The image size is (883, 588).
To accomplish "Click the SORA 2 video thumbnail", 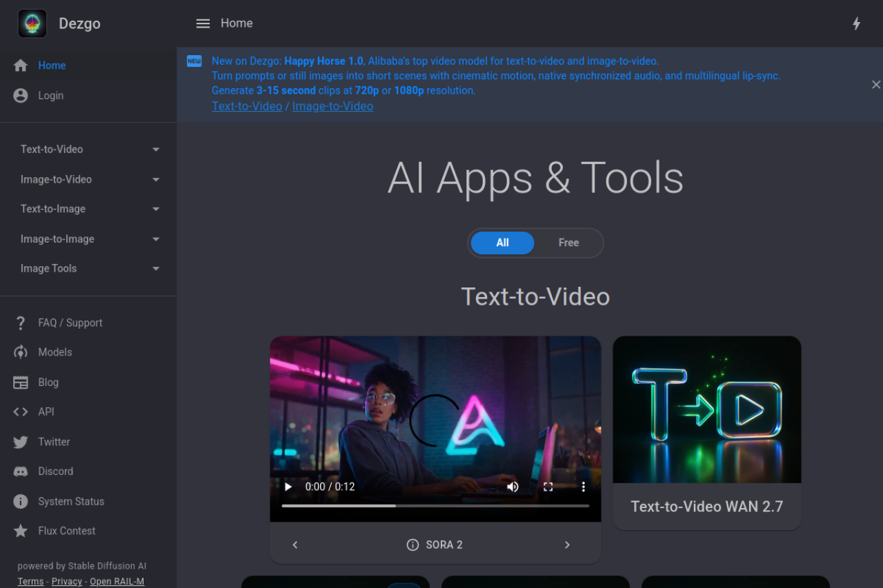I will [435, 429].
